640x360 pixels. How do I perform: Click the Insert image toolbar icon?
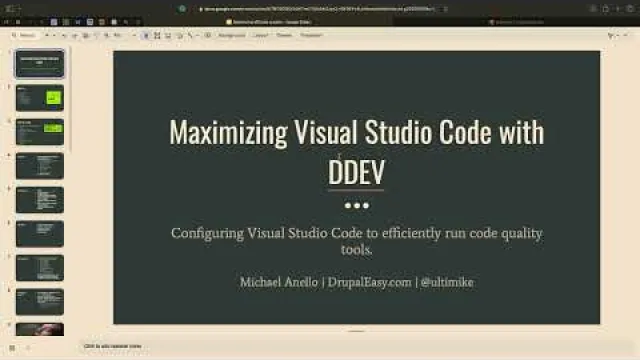click(168, 36)
